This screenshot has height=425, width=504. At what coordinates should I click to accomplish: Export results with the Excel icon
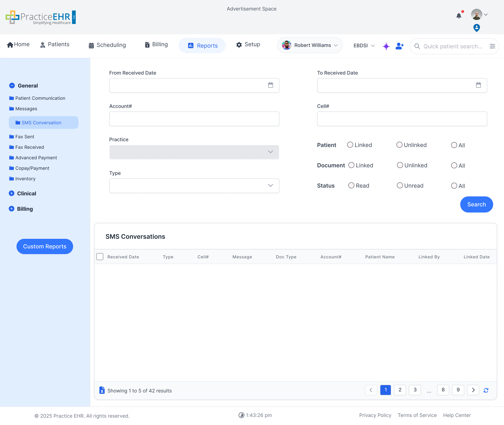click(x=102, y=390)
